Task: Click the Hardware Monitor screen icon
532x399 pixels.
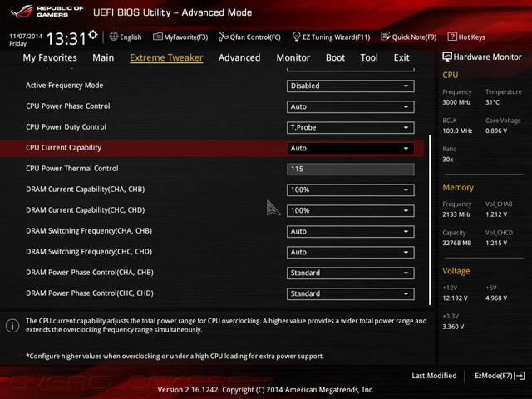Action: 447,57
